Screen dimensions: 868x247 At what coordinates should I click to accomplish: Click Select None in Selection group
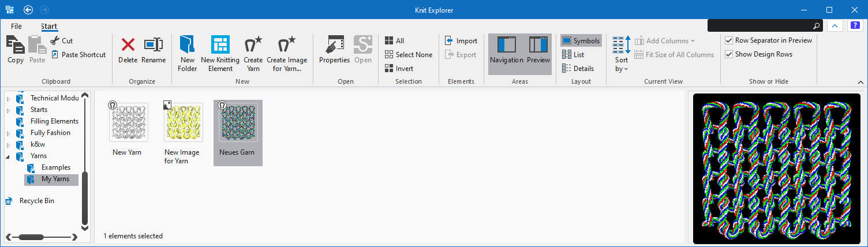pos(408,55)
